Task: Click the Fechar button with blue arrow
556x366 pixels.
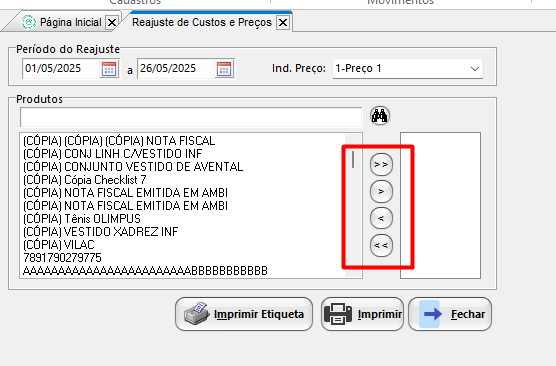Action: point(450,314)
